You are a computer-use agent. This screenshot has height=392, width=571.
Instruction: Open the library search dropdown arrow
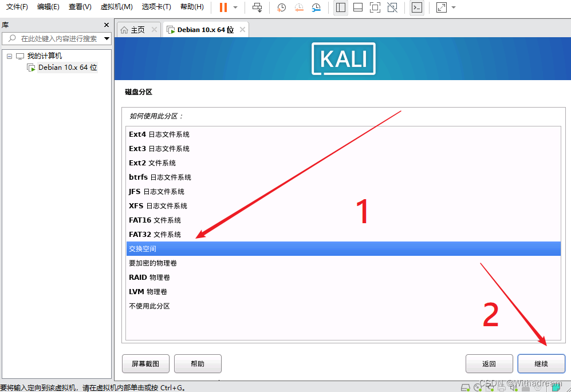(x=107, y=38)
